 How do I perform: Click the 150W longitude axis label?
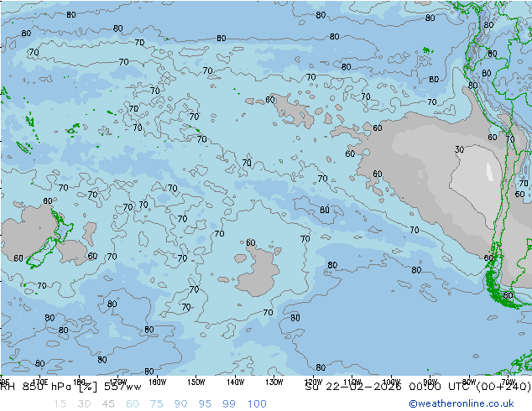[x=196, y=382]
